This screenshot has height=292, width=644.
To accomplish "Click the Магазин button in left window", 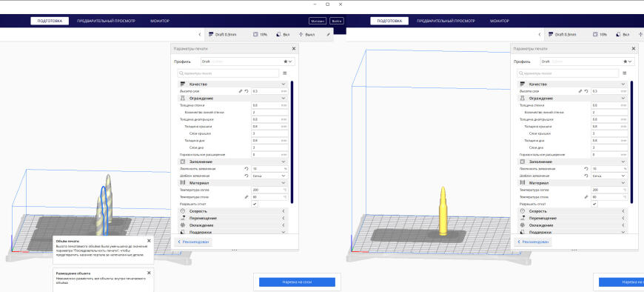I will (318, 21).
